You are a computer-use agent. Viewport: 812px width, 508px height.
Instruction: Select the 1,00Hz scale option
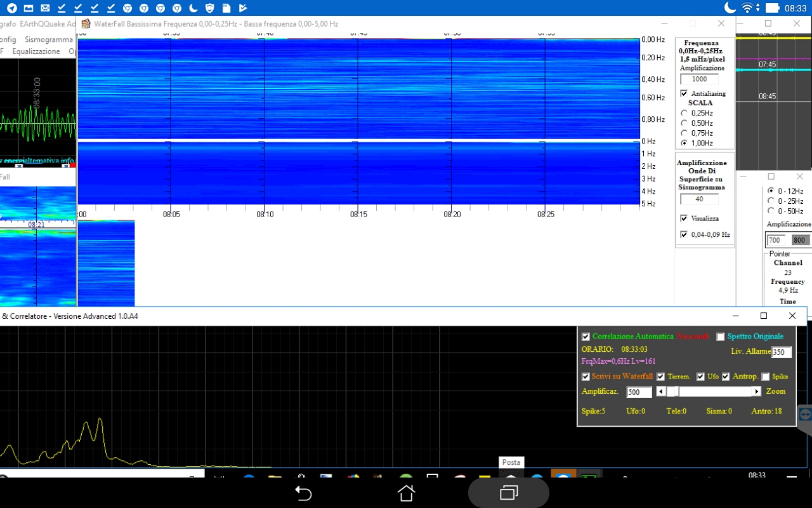(x=684, y=144)
